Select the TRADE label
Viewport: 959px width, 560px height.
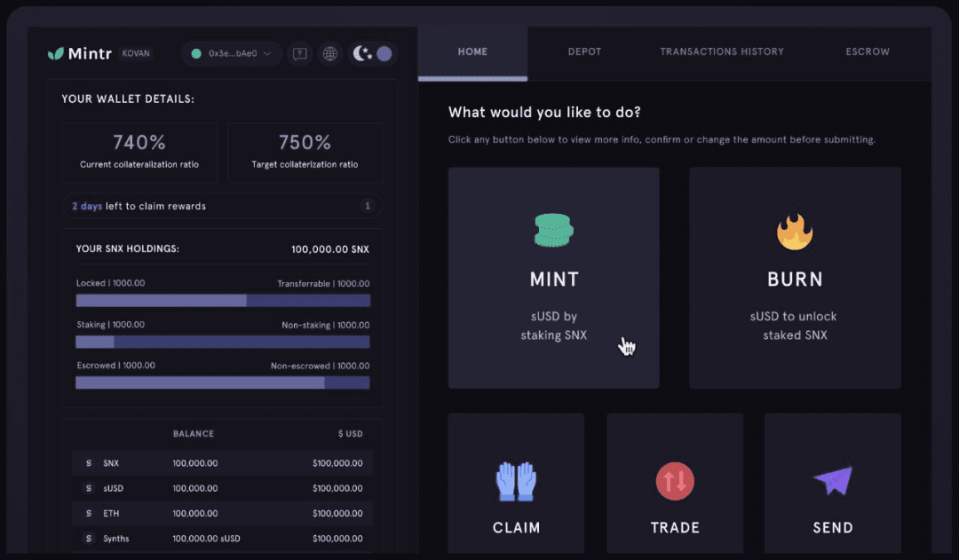click(x=675, y=527)
